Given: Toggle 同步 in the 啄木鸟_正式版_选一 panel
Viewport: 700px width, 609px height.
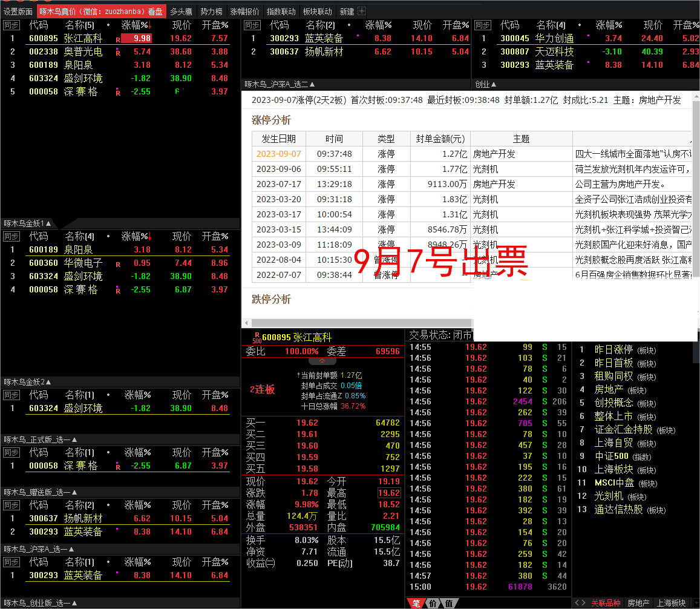Looking at the screenshot, I should point(10,453).
